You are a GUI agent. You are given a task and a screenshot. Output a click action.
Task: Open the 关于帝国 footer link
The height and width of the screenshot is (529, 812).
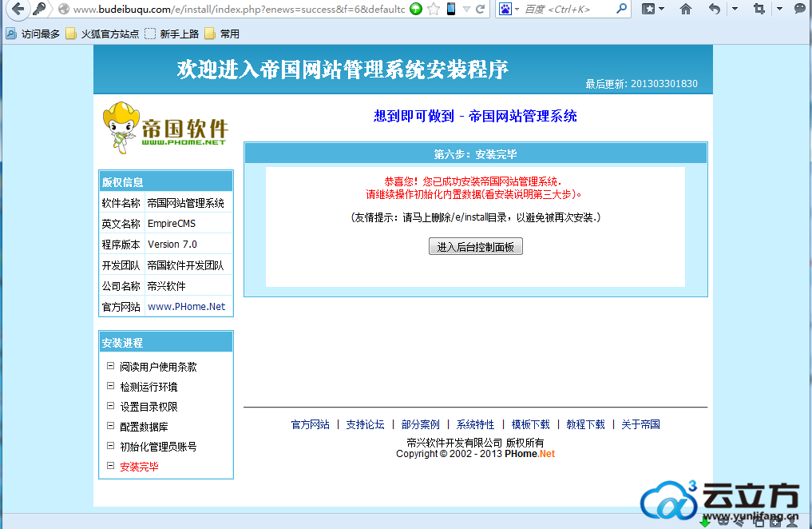[640, 424]
